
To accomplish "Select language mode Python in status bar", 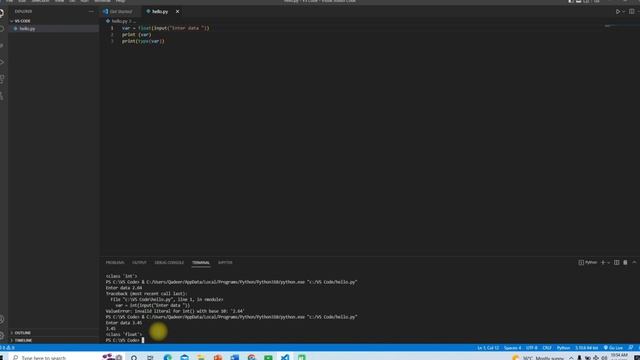I will tap(563, 348).
